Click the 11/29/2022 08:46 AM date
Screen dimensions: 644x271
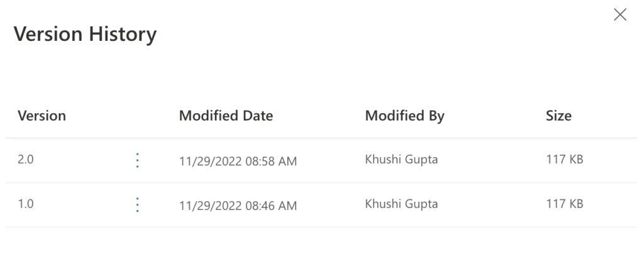click(x=238, y=206)
